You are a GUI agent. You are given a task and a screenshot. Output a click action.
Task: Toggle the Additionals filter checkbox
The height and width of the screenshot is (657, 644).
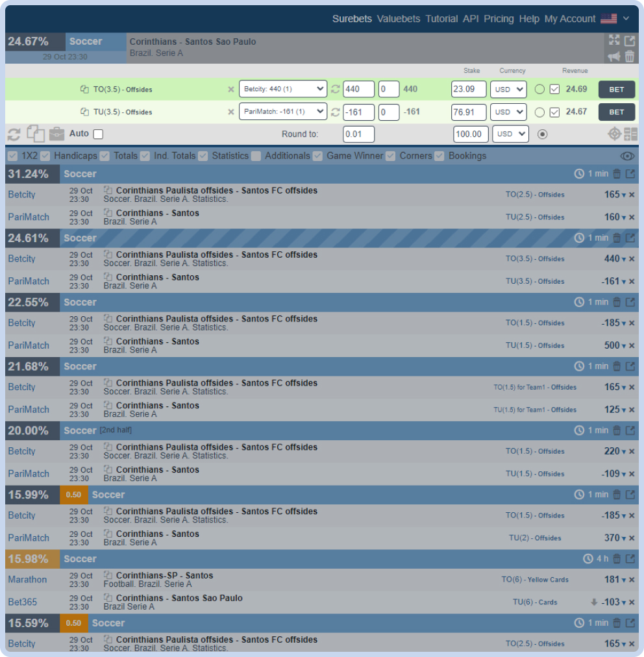tap(256, 156)
